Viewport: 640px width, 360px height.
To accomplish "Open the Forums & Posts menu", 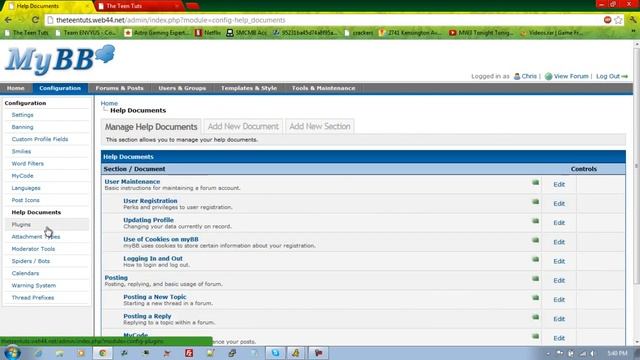I will coord(119,88).
